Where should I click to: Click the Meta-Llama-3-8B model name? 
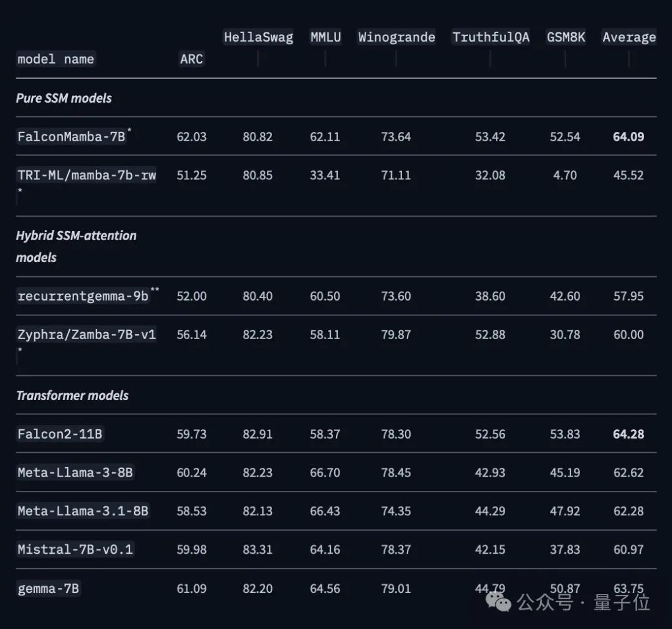tap(75, 473)
